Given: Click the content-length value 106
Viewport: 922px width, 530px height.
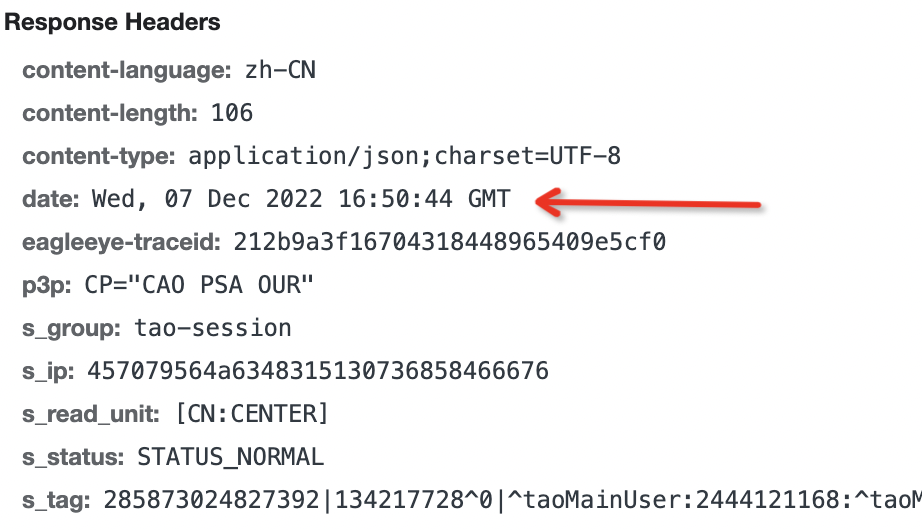Looking at the screenshot, I should [232, 113].
